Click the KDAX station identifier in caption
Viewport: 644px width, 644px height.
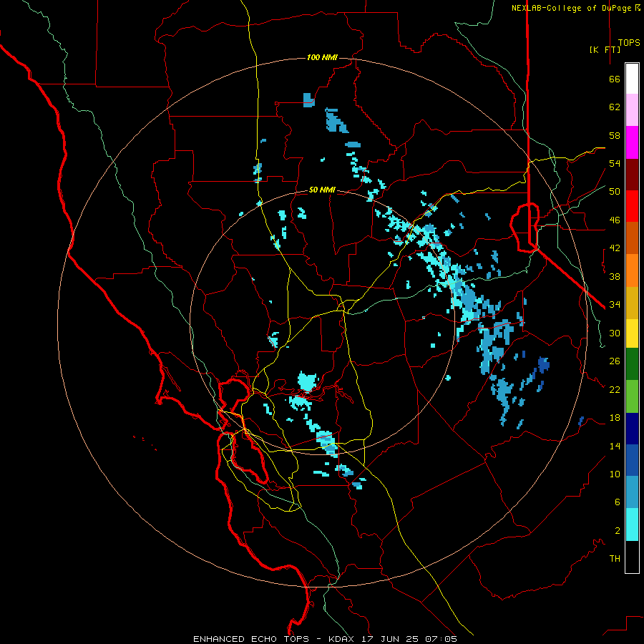(x=343, y=639)
